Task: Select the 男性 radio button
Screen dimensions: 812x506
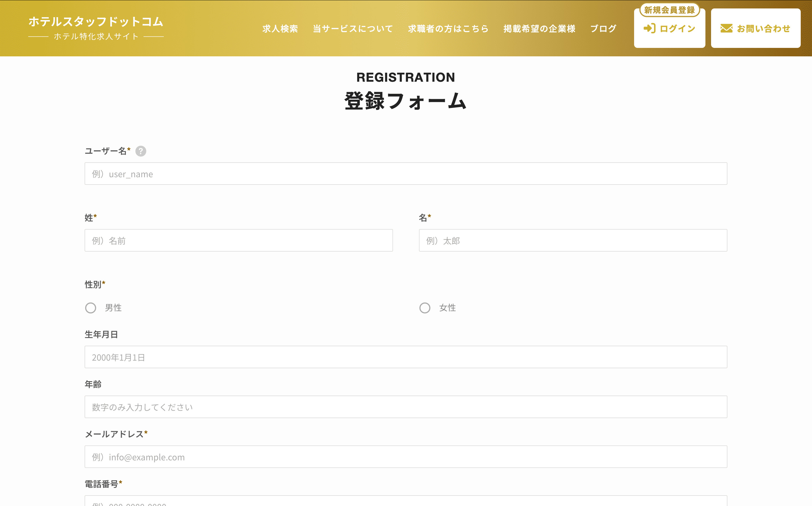Action: [x=91, y=308]
